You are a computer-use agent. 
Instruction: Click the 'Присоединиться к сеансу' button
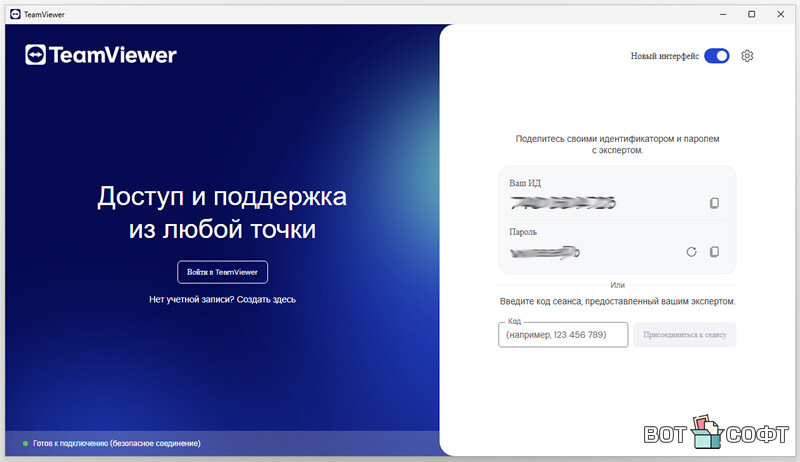click(685, 335)
